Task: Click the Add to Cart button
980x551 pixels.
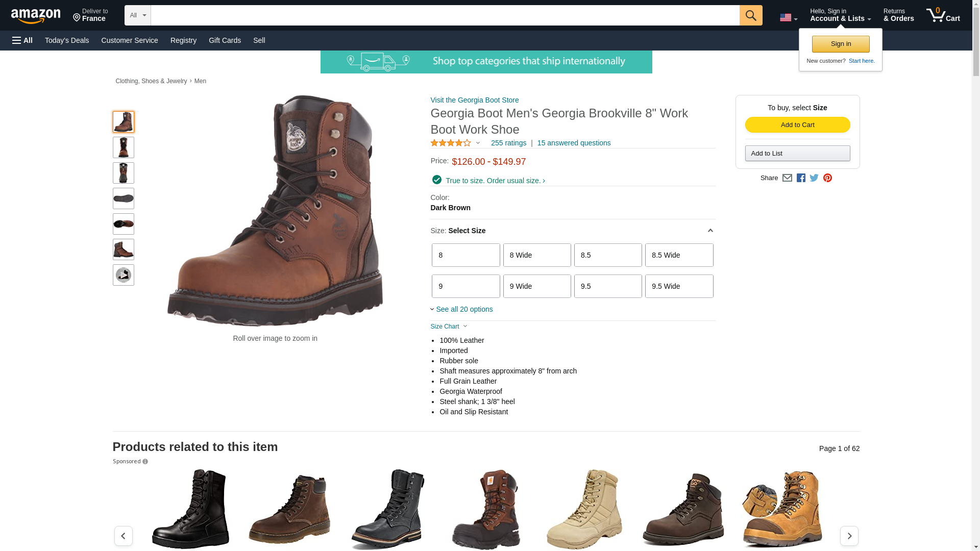Action: pos(797,125)
